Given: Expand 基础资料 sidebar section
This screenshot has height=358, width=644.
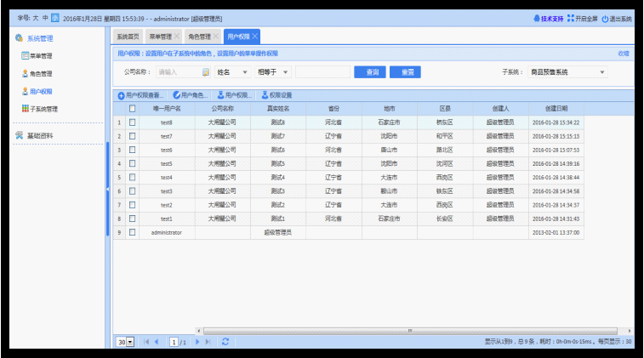Looking at the screenshot, I should click(x=40, y=135).
